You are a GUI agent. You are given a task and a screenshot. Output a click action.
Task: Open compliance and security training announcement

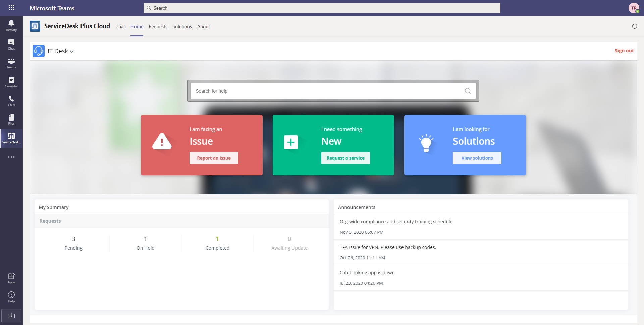pyautogui.click(x=396, y=222)
